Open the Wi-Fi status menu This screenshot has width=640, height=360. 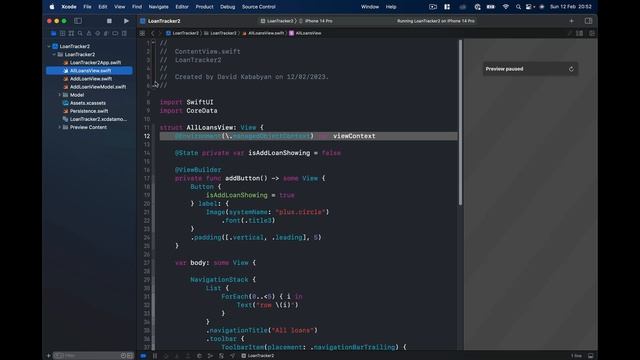click(x=505, y=7)
